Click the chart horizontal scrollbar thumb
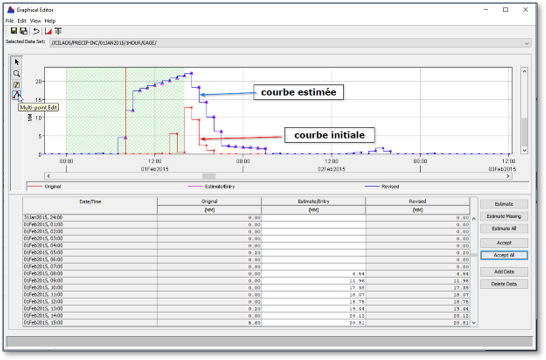 click(209, 176)
